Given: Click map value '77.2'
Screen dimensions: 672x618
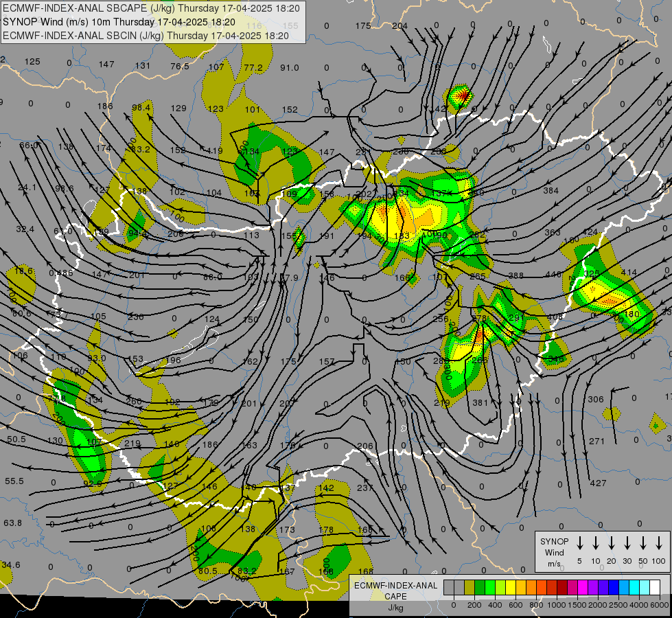Looking at the screenshot, I should 253,68.
